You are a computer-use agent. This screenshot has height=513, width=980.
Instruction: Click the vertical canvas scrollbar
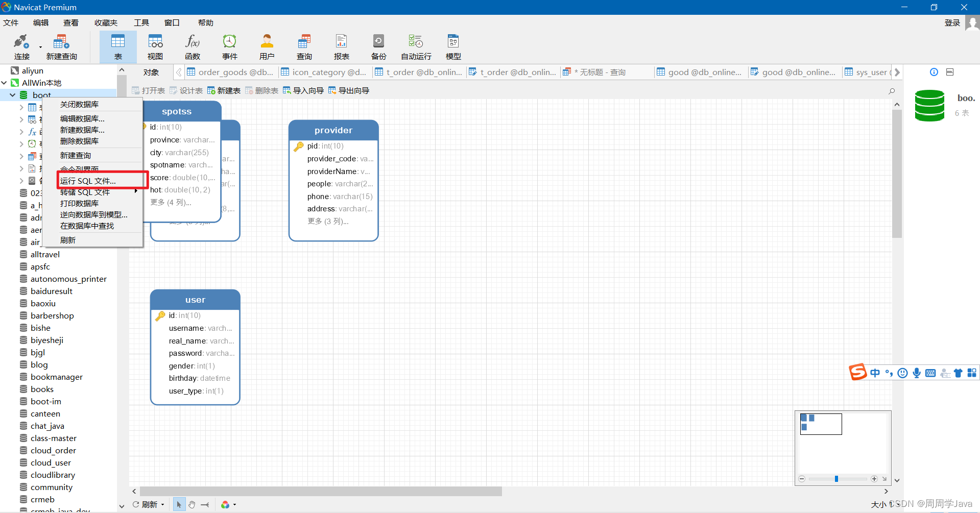tap(897, 174)
